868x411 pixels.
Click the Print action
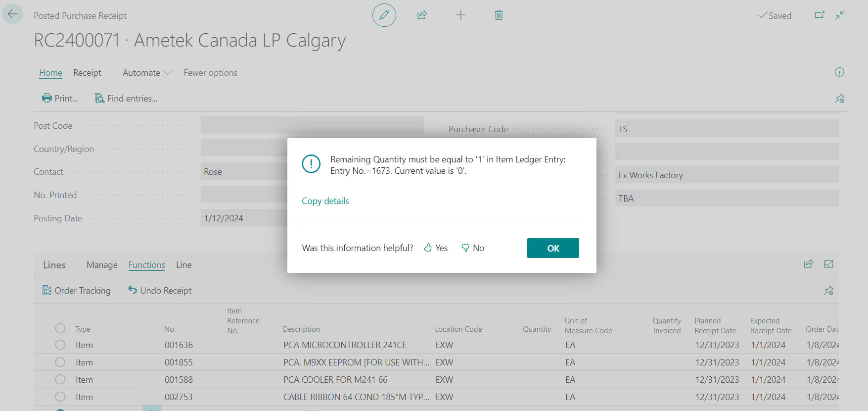(x=60, y=99)
